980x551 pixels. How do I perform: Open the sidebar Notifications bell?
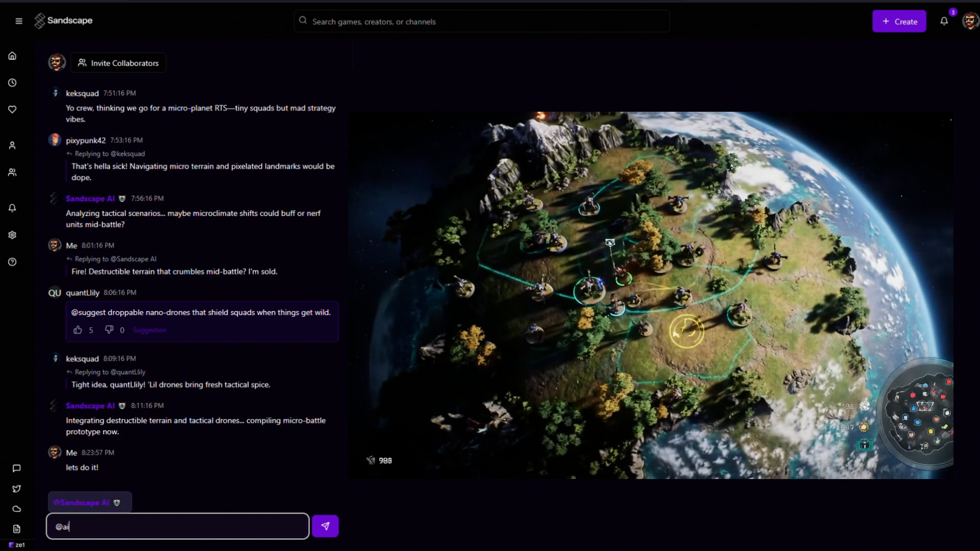coord(12,208)
